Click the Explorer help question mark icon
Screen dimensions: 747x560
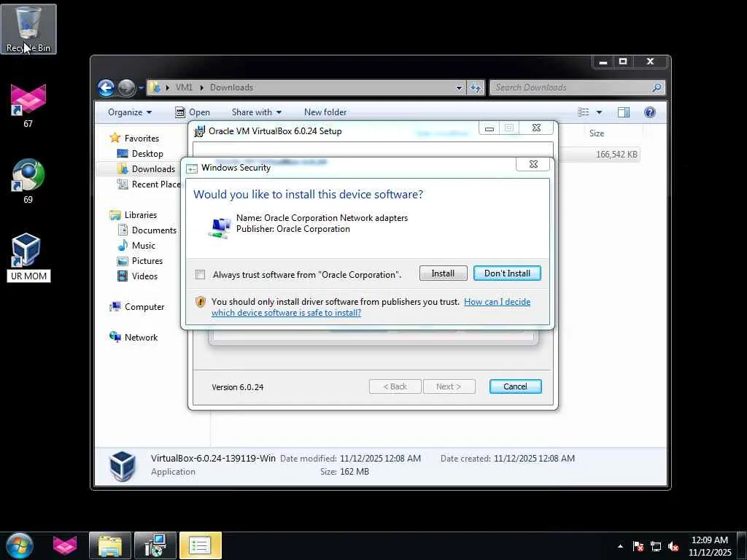click(650, 112)
